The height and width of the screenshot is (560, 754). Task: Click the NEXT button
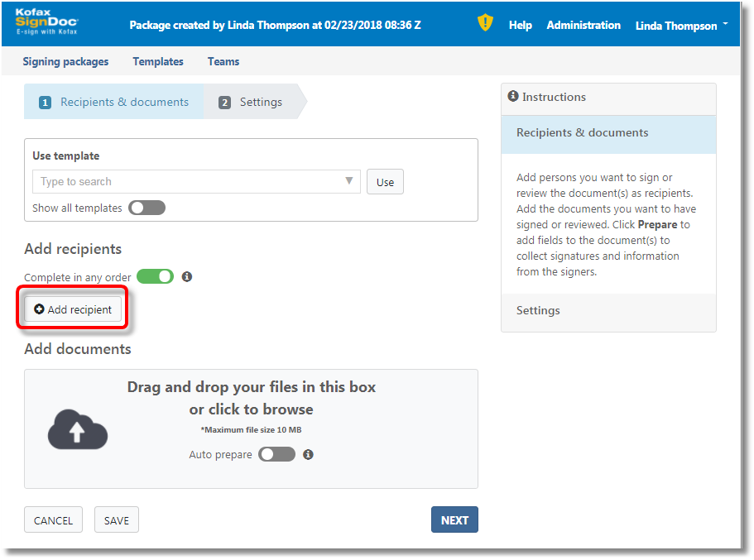click(x=454, y=519)
